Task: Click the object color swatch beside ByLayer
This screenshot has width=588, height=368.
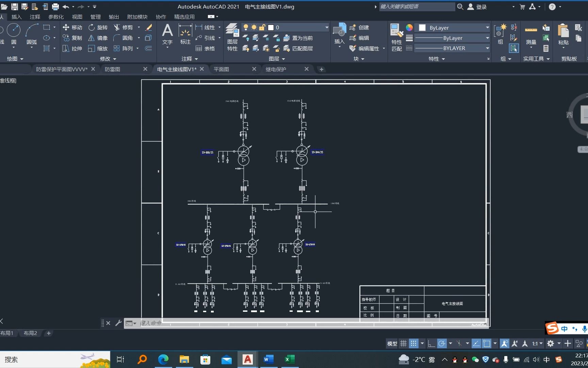Action: click(422, 28)
